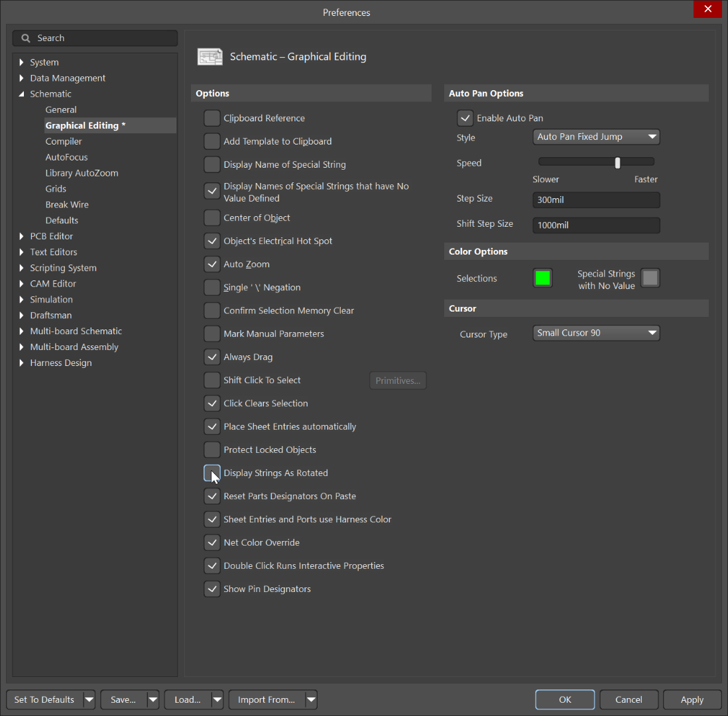Uncheck Always Drag
The width and height of the screenshot is (728, 716).
pyautogui.click(x=212, y=357)
